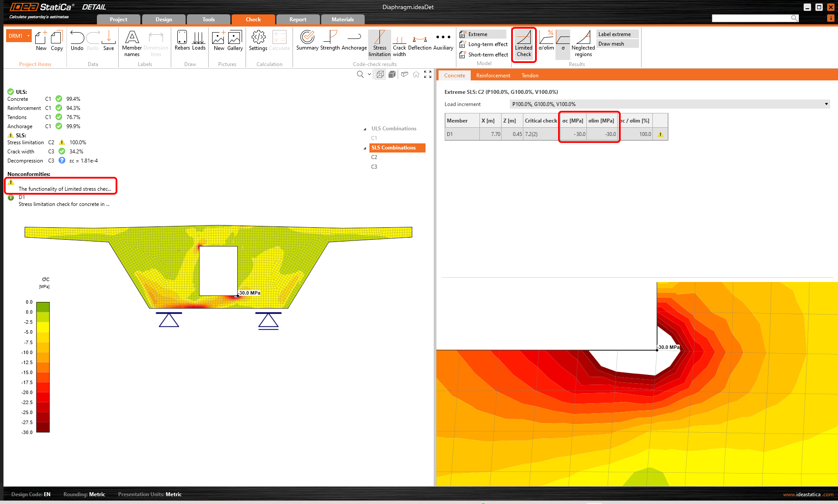Select combination C3 in the tree
This screenshot has height=504, width=838.
pyautogui.click(x=374, y=167)
